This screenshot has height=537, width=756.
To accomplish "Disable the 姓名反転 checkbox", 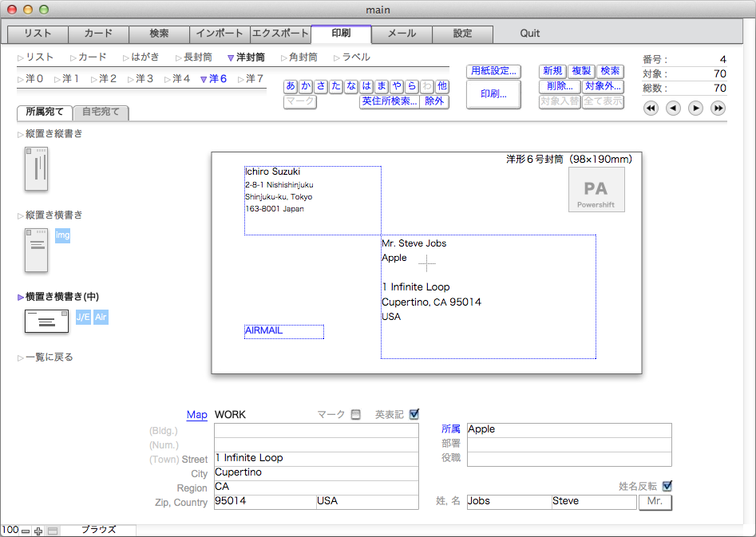I will click(x=667, y=485).
